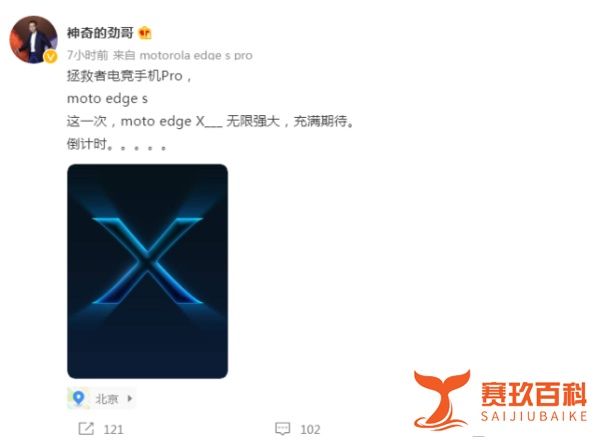Enlarge the blue X teaser image
Image resolution: width=600 pixels, height=446 pixels.
tap(147, 271)
